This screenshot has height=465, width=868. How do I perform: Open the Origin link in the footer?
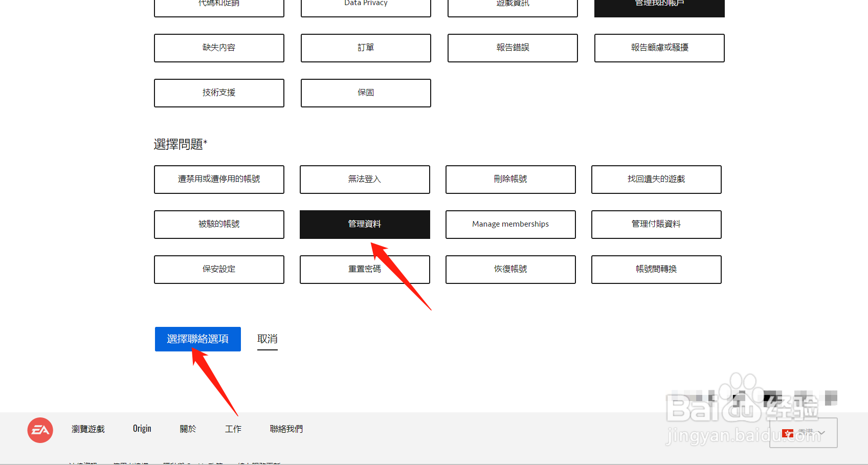tap(142, 429)
